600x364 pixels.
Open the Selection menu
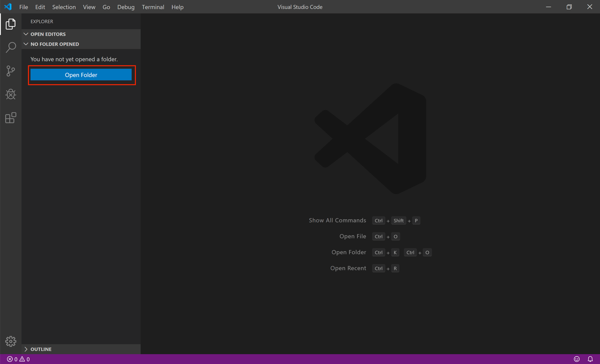coord(64,7)
